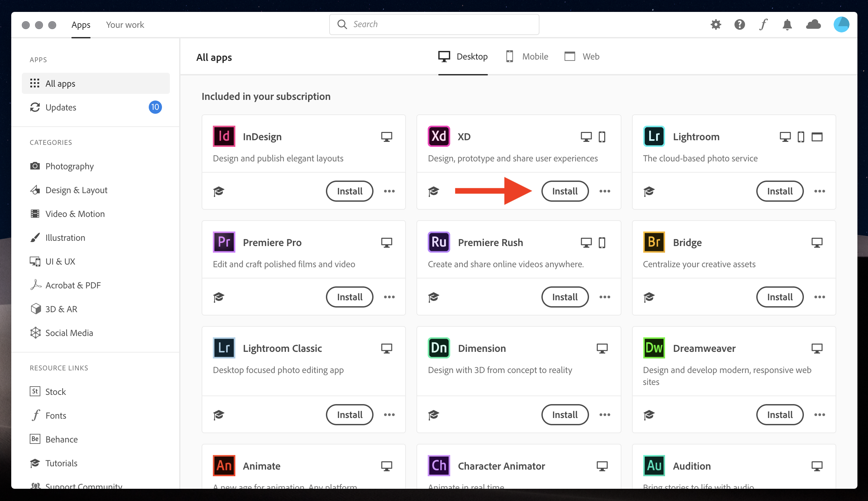This screenshot has width=868, height=501.
Task: Open account profile avatar
Action: click(841, 24)
